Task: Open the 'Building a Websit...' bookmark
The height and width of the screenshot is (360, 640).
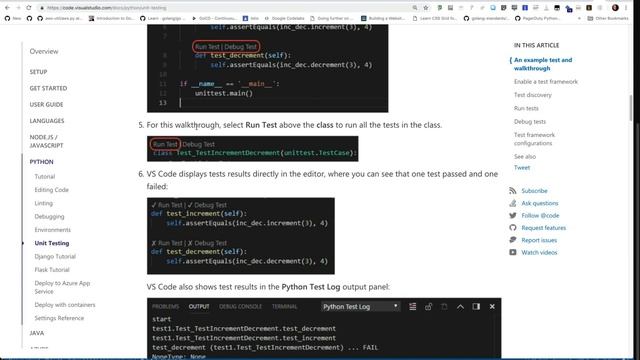Action: [383, 18]
